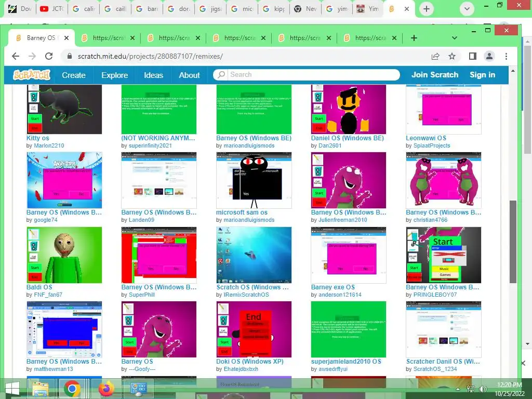The width and height of the screenshot is (532, 399).
Task: Visit author IRemixScratchOS profile
Action: [x=246, y=295]
